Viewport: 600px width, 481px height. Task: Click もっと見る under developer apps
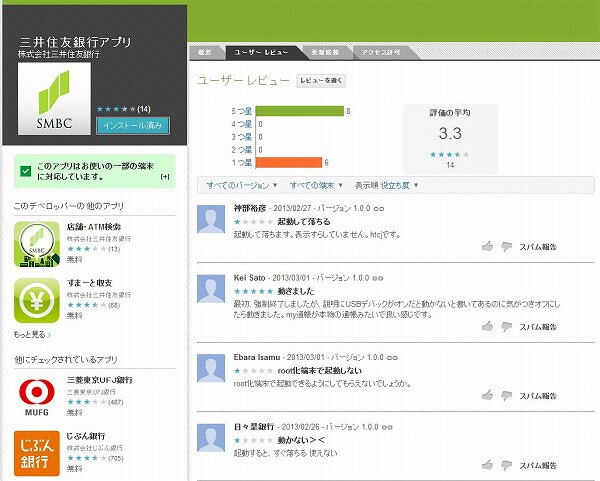pyautogui.click(x=32, y=333)
